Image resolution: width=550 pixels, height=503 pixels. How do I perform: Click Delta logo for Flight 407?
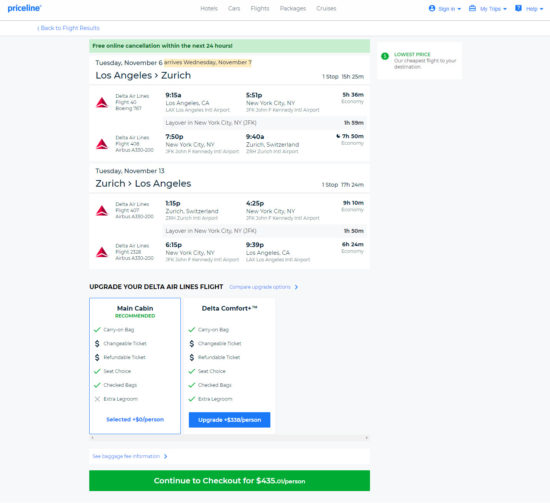click(102, 210)
